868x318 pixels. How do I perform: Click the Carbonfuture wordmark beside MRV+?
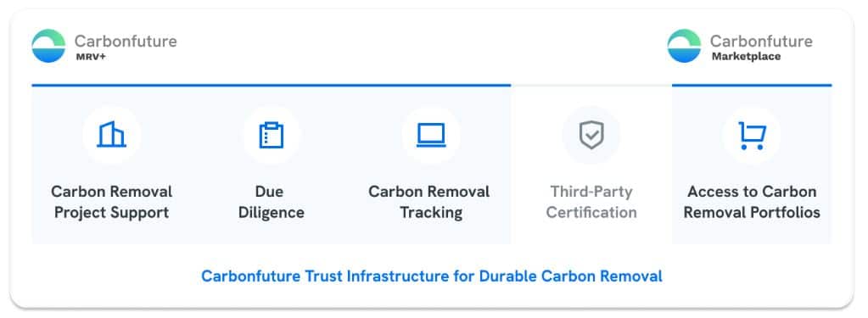126,41
